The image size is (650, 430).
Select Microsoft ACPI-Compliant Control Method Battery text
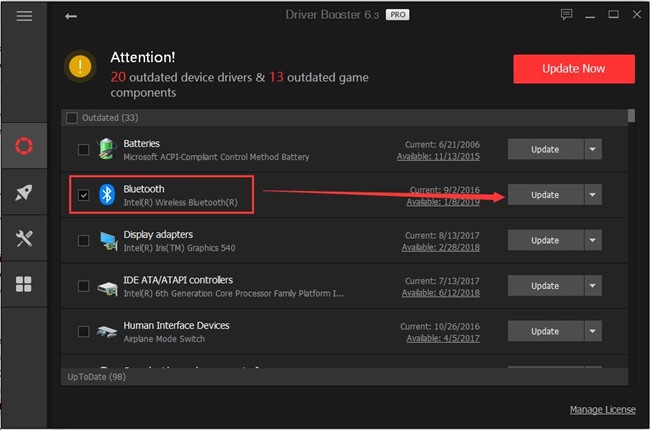coord(216,157)
